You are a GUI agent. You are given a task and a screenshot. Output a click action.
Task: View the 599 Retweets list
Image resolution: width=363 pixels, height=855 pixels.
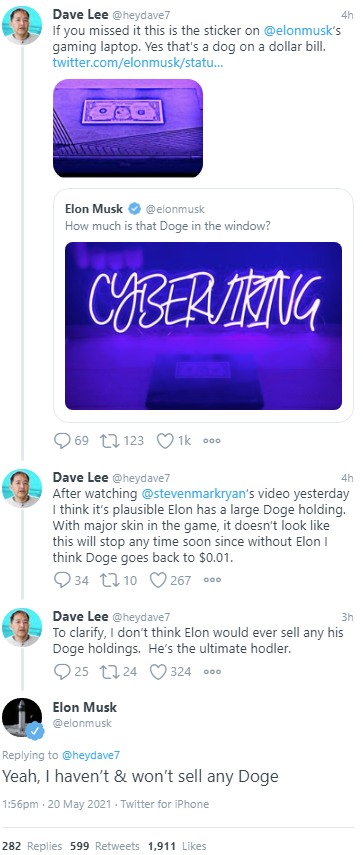tap(105, 846)
